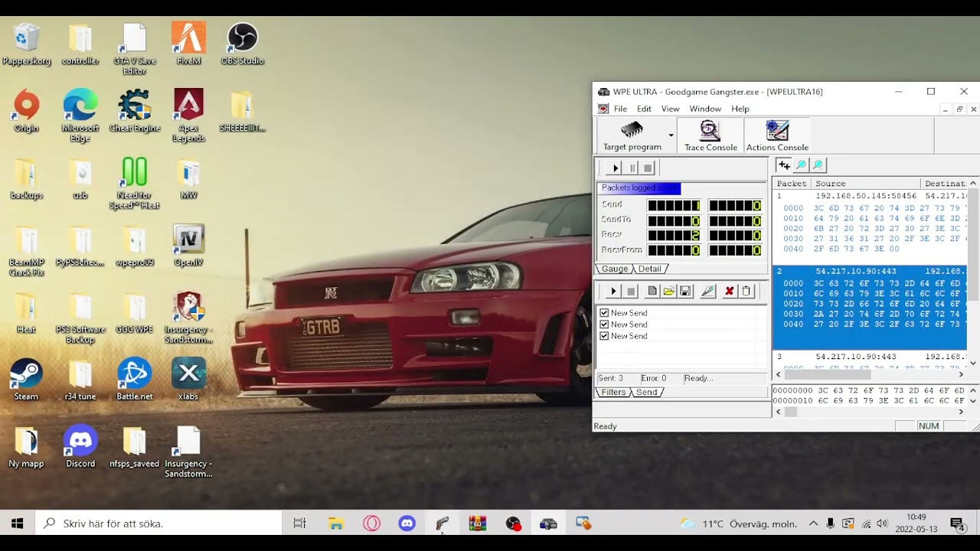This screenshot has width=980, height=551.
Task: Start packet logging with top play button
Action: coord(615,168)
